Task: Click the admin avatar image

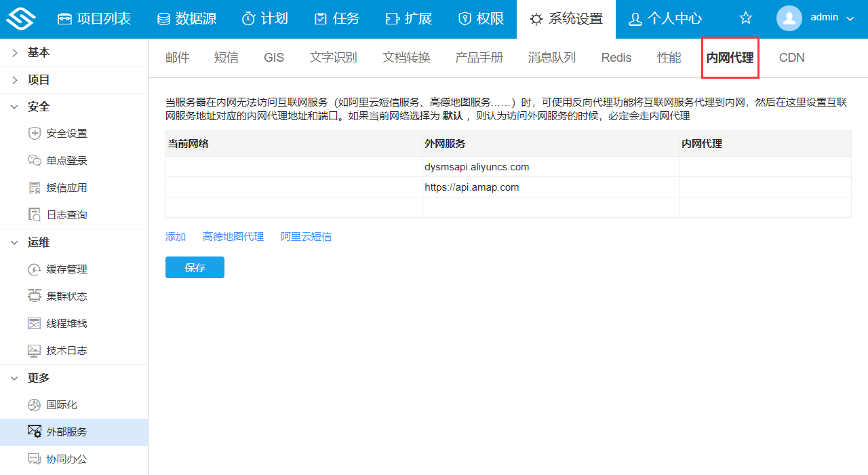Action: (x=789, y=18)
